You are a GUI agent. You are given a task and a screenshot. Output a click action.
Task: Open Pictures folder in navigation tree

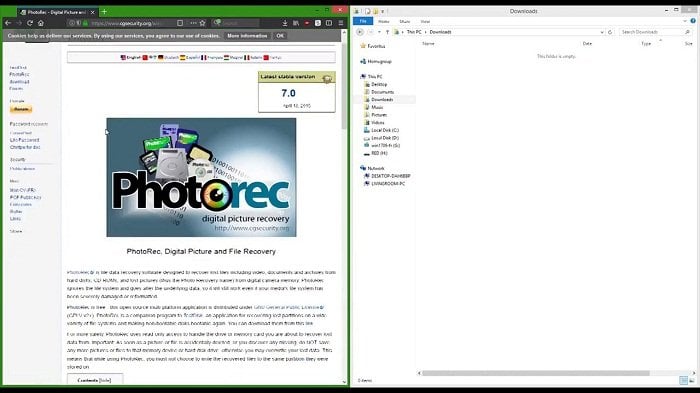coord(375,115)
